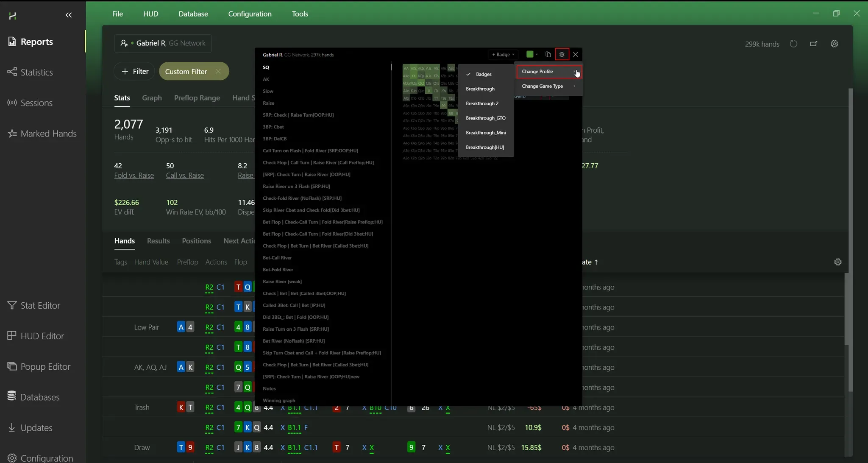Open the green color dropdown arrow
Image resolution: width=868 pixels, height=463 pixels.
[x=537, y=54]
